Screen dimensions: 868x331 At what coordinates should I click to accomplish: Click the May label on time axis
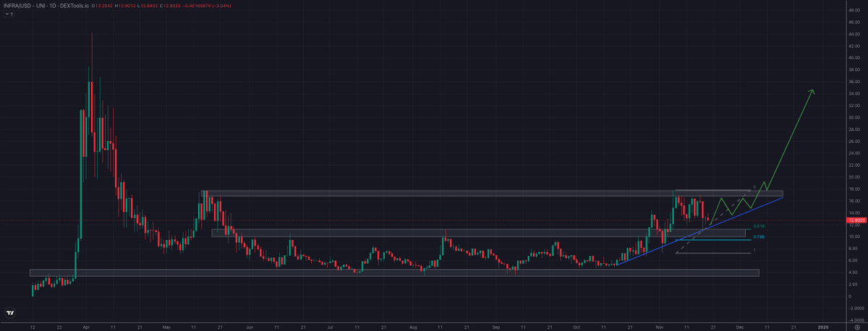pos(166,327)
